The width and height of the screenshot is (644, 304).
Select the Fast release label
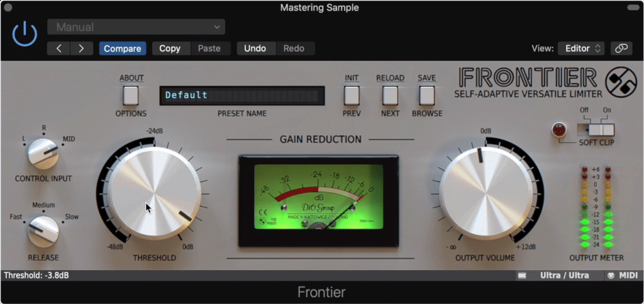(16, 217)
